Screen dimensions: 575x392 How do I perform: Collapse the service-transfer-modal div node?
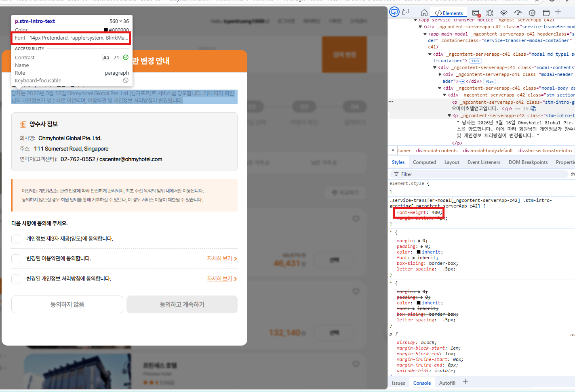420,27
